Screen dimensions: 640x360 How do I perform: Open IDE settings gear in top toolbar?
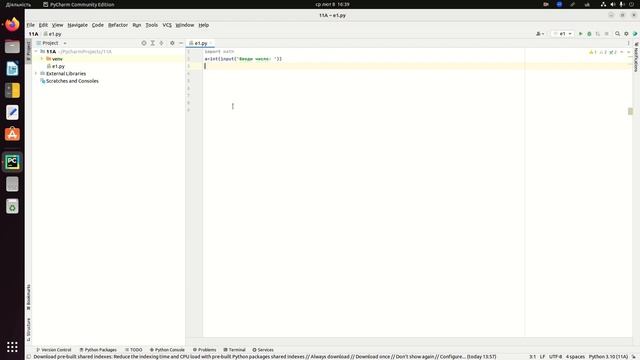click(x=626, y=34)
